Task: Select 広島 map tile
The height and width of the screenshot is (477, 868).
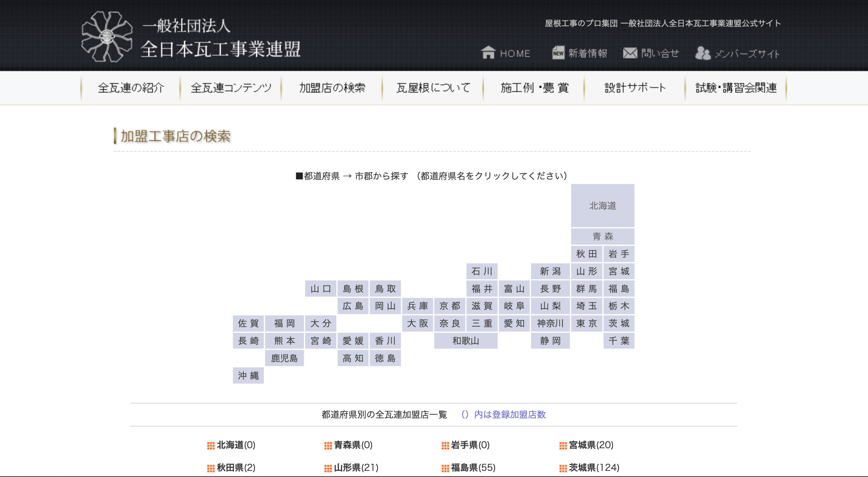Action: click(x=353, y=306)
